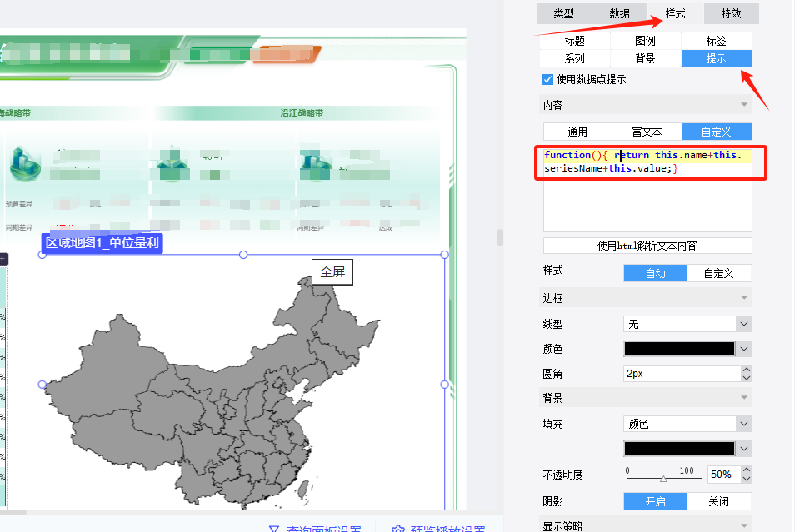Select the 标签 sub-tab
Viewport: 795px width, 532px height.
pos(717,41)
